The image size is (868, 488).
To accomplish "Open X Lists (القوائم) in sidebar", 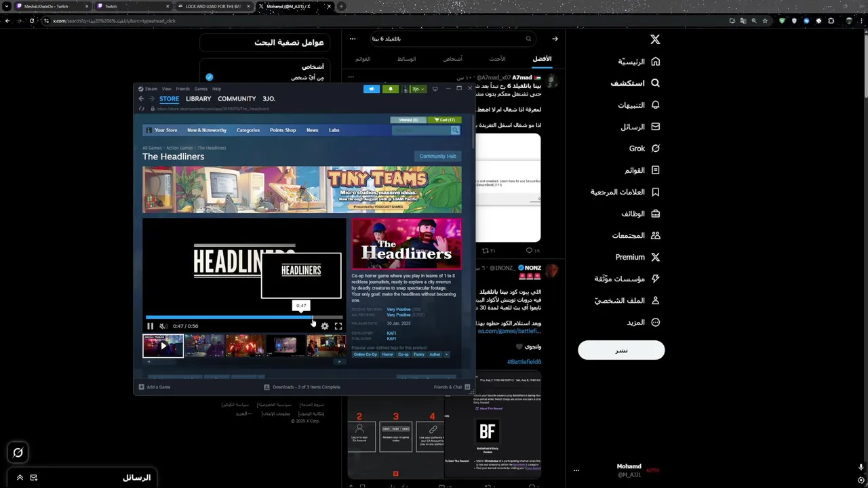I will 642,170.
